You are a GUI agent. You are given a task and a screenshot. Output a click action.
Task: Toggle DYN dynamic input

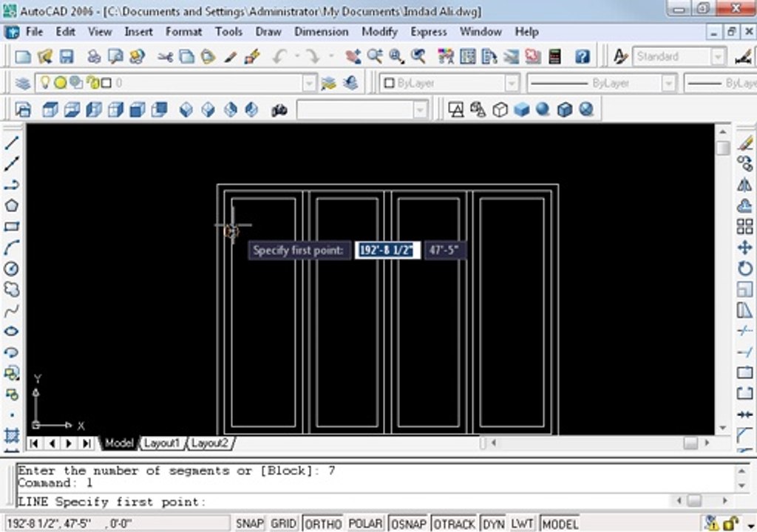[493, 524]
